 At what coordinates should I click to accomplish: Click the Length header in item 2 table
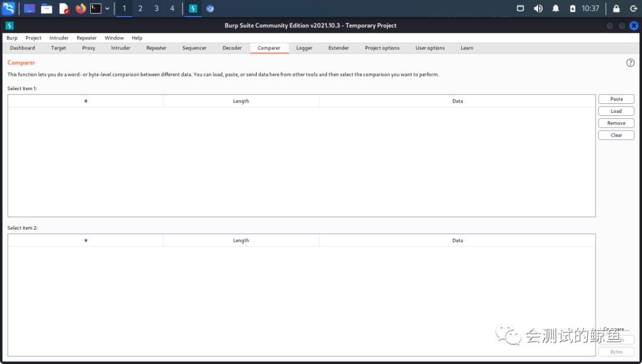(x=241, y=240)
